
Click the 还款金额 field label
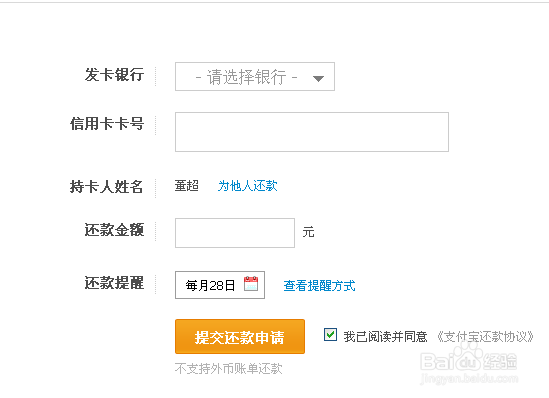pos(114,230)
